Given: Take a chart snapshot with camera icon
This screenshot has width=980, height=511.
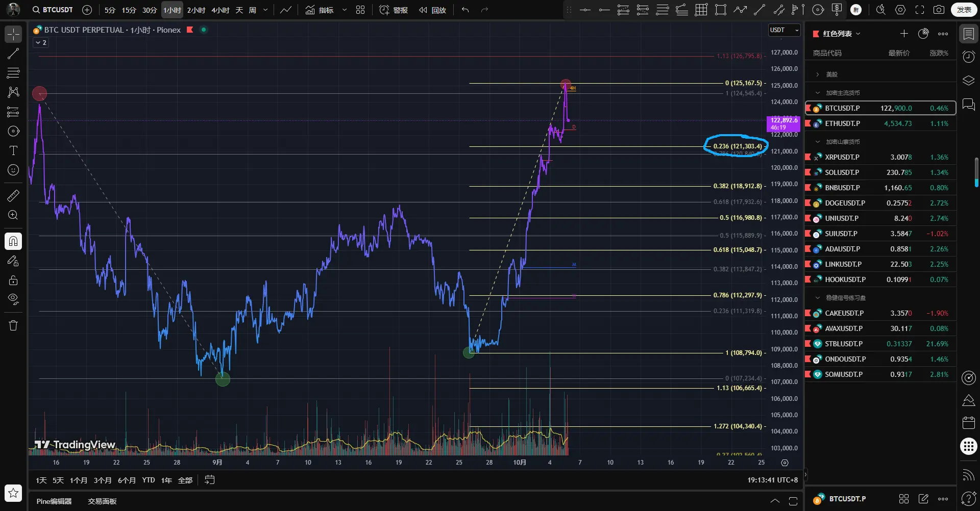Looking at the screenshot, I should (939, 10).
